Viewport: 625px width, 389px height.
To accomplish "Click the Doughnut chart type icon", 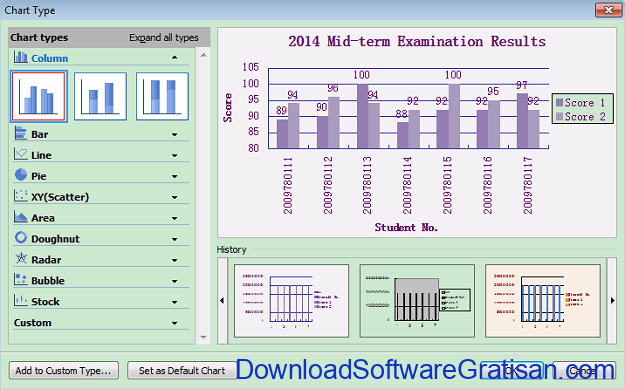I will coord(21,238).
